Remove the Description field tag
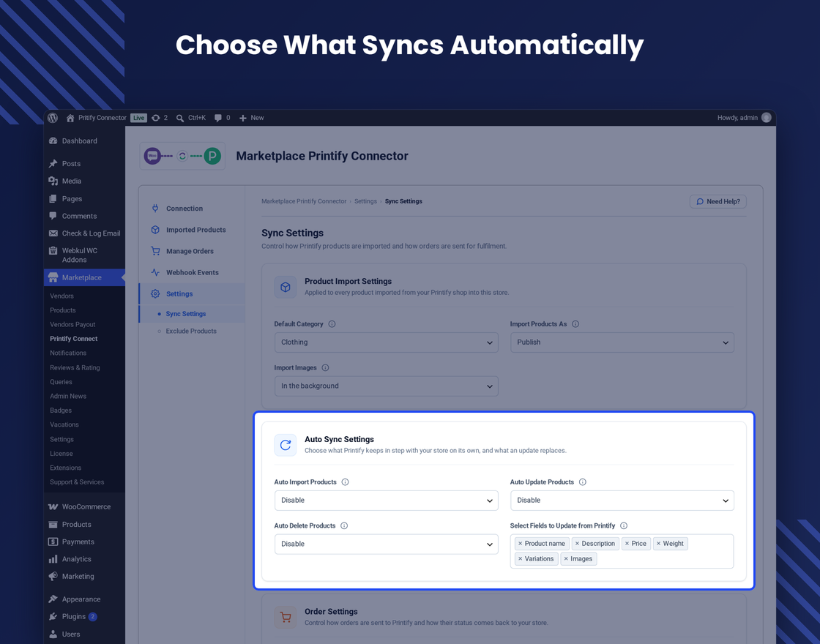Screen dimensions: 820x644 578,544
